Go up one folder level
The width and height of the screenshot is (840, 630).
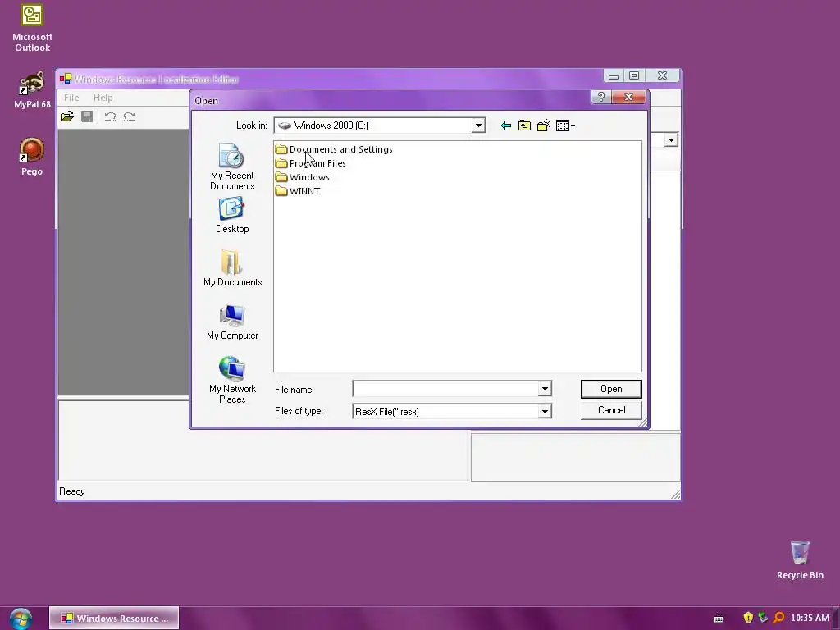point(524,126)
